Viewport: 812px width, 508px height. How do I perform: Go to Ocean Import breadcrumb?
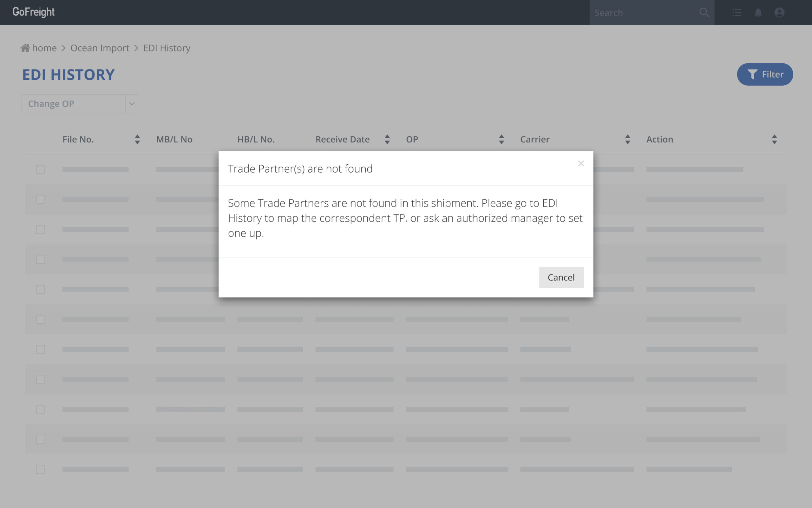[x=100, y=48]
